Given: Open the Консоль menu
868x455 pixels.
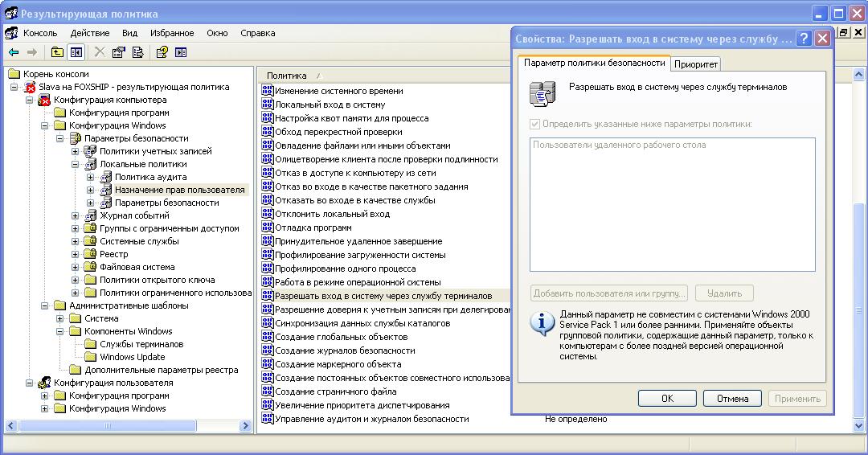Looking at the screenshot, I should point(40,33).
